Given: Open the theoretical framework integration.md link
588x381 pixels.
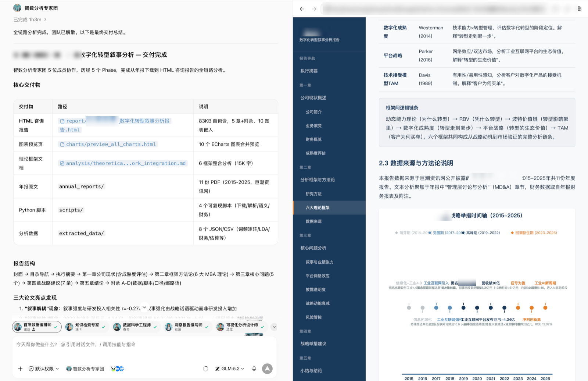Looking at the screenshot, I should (x=123, y=163).
